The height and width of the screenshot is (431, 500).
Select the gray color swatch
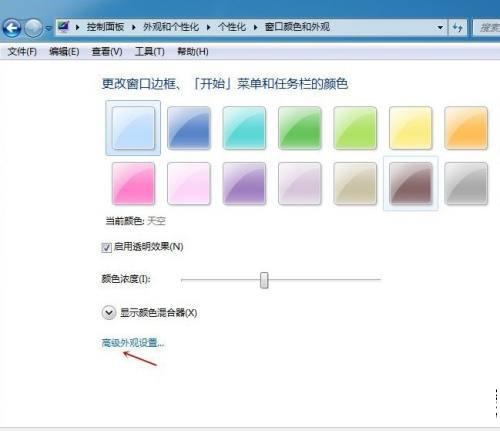[x=466, y=183]
